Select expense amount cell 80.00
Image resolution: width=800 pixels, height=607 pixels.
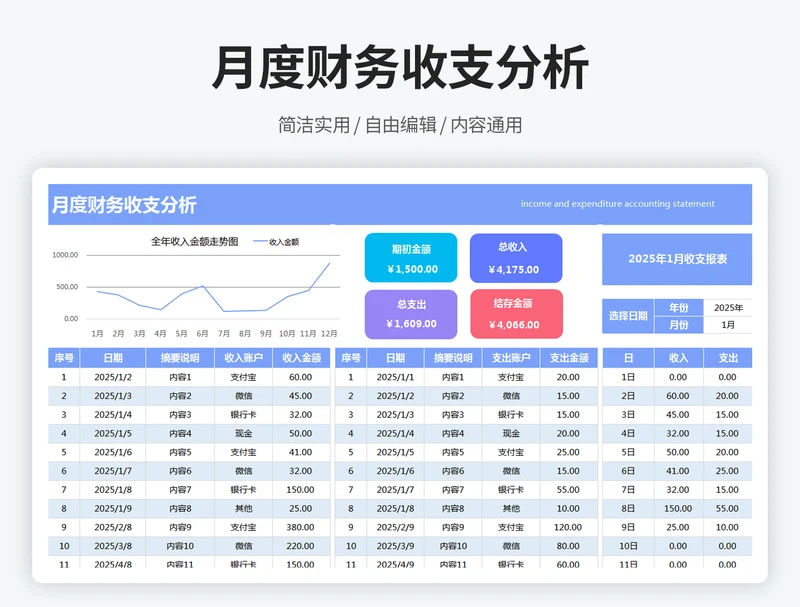tap(568, 546)
